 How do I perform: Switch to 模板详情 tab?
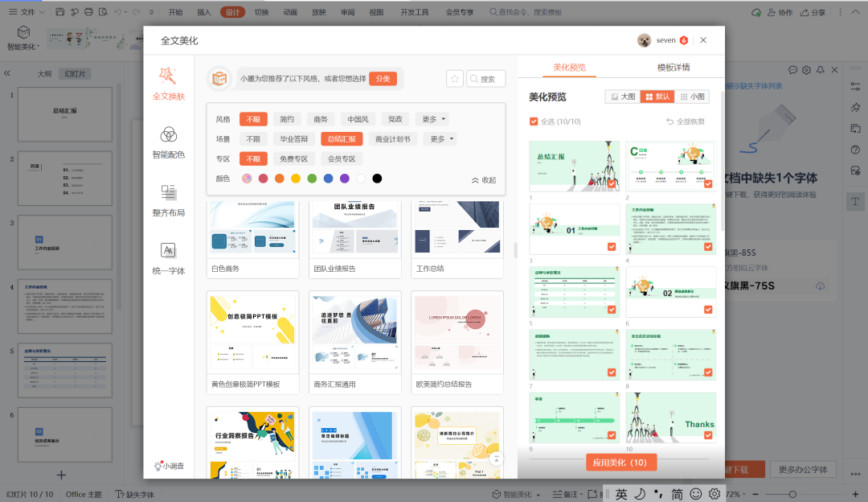[673, 68]
